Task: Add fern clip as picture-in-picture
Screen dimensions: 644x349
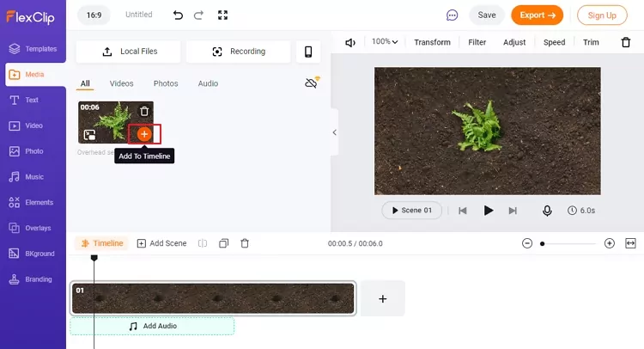Action: 89,134
